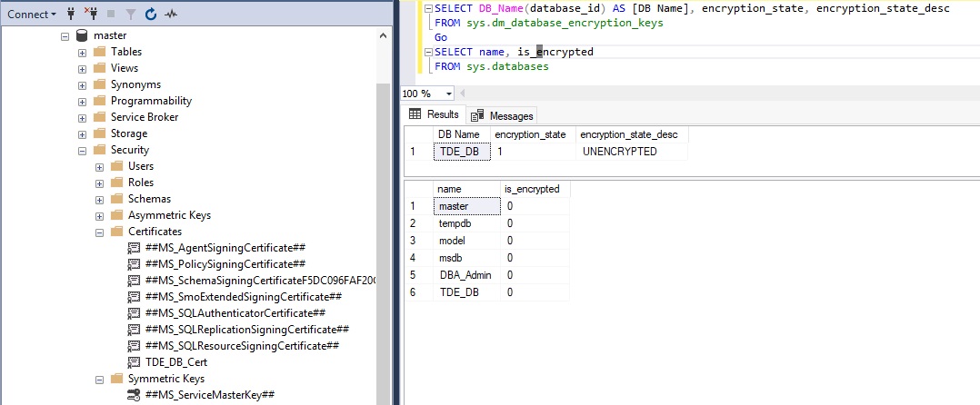The width and height of the screenshot is (980, 405).
Task: Select ##MS_SmoExtendedSigningCertificate## tree item
Action: click(x=243, y=296)
